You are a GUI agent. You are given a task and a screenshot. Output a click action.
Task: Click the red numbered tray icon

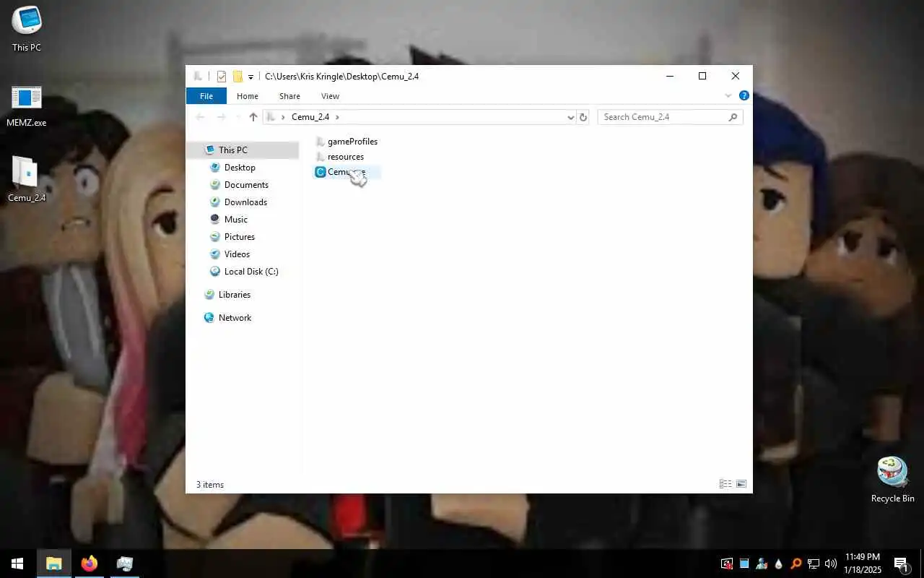[727, 564]
